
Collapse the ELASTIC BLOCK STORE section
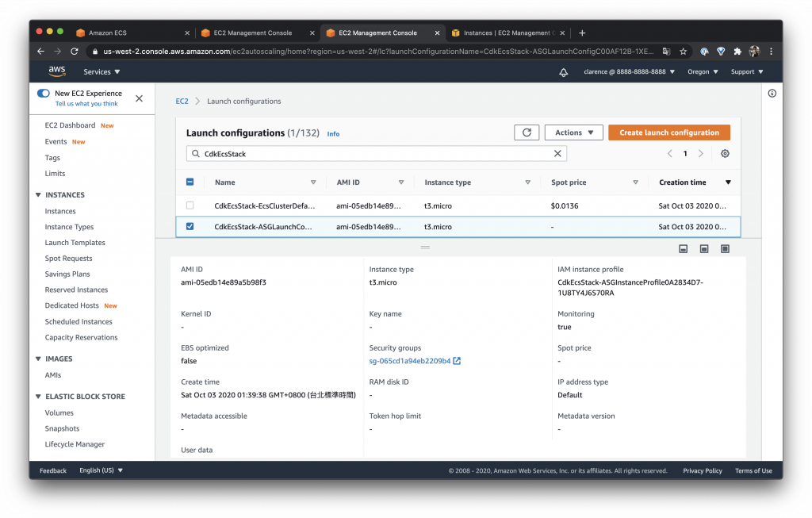38,397
